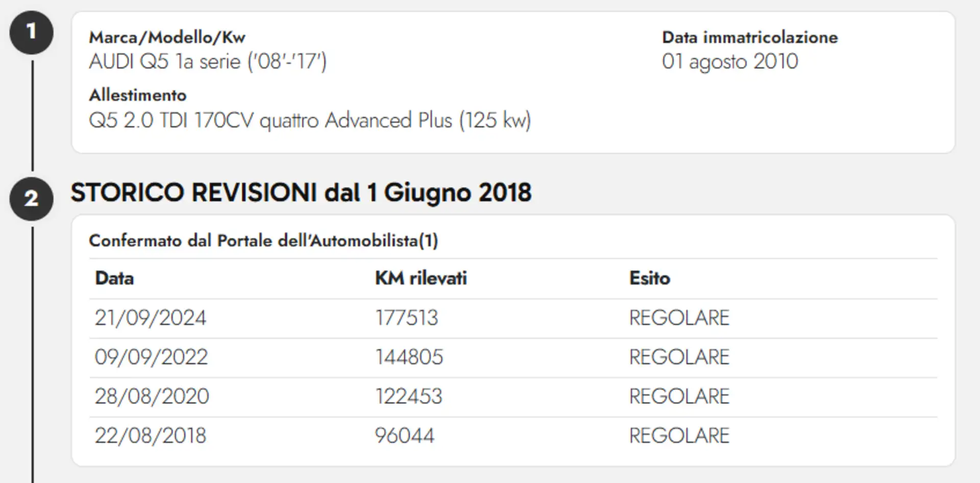
Task: Select the 09/09/2022 revision date
Action: [151, 357]
